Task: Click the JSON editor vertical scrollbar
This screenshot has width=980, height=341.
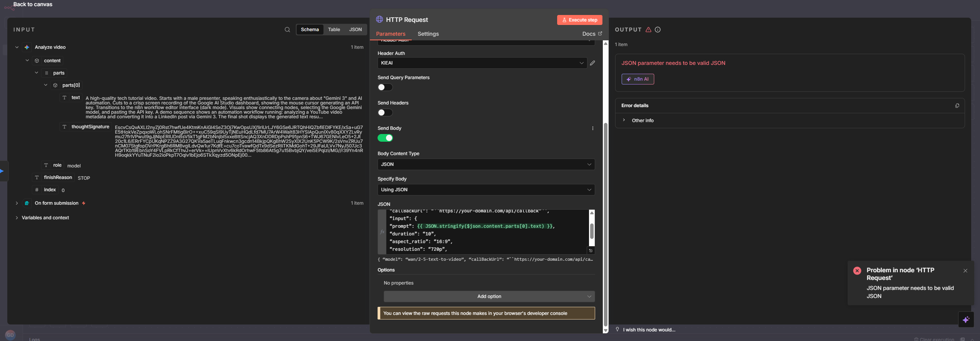Action: 592,231
